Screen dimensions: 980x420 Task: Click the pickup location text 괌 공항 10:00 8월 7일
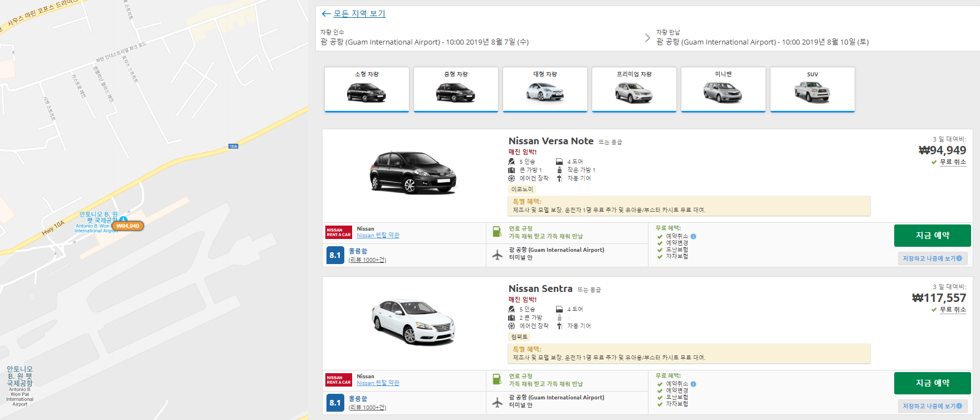pyautogui.click(x=425, y=42)
